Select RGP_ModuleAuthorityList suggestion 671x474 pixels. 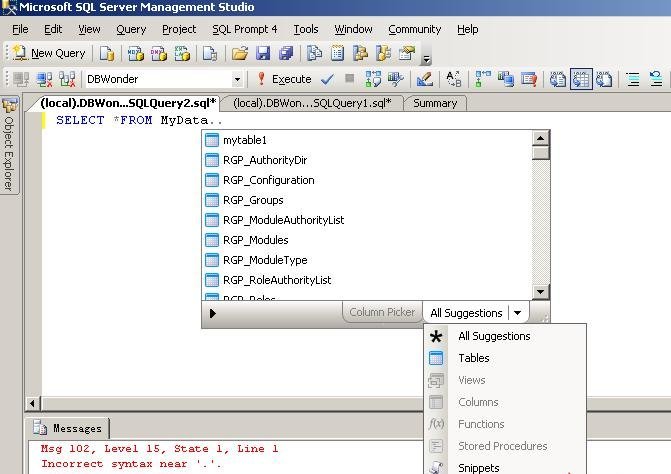[367, 220]
